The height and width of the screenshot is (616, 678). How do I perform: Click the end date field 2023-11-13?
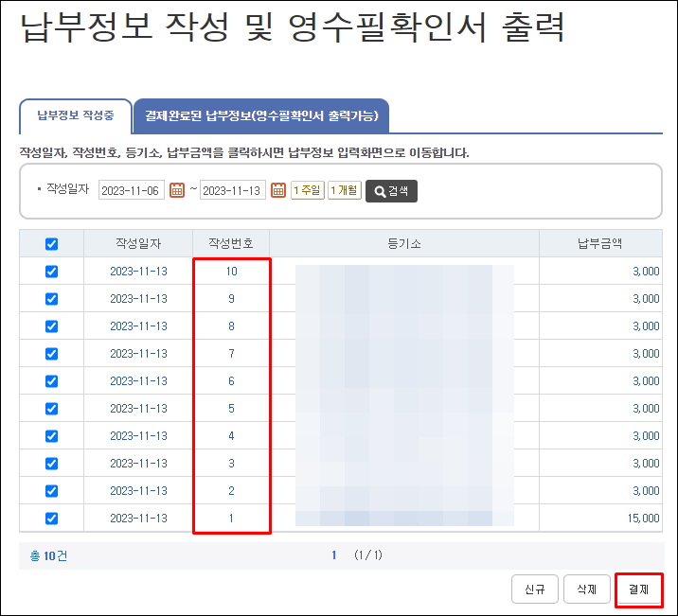click(233, 190)
